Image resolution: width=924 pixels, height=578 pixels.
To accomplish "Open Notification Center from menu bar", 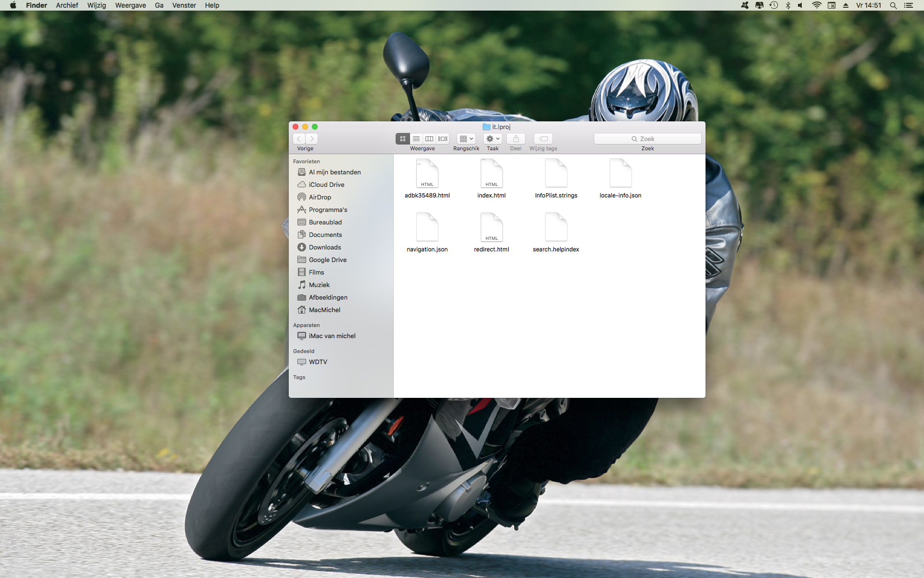I will tap(909, 5).
